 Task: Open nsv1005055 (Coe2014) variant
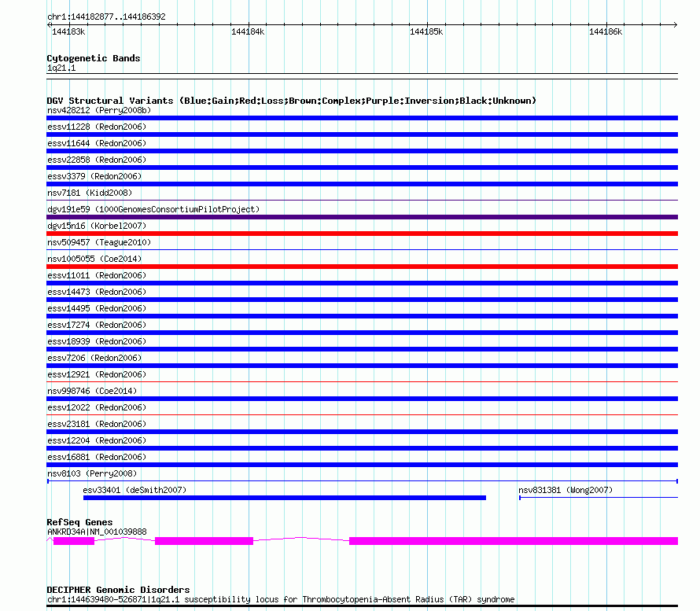94,259
